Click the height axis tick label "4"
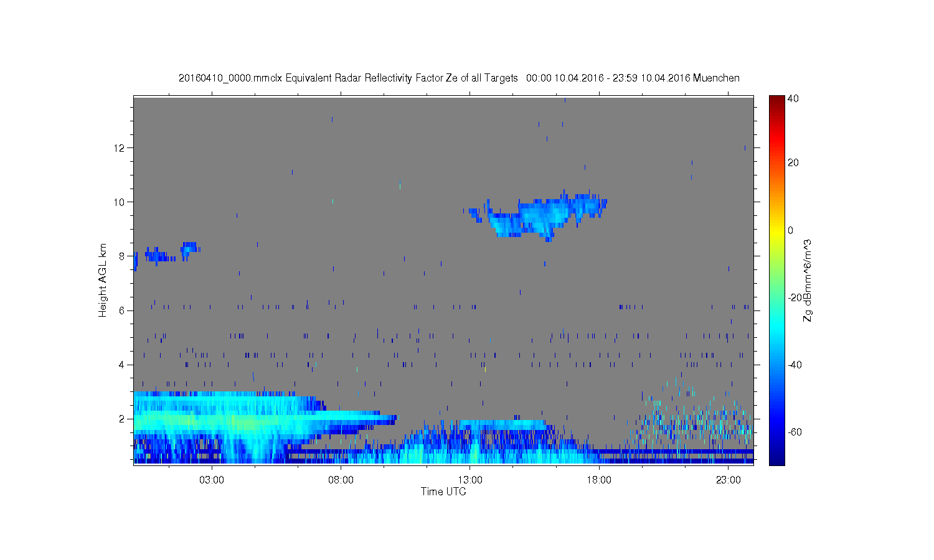 122,365
